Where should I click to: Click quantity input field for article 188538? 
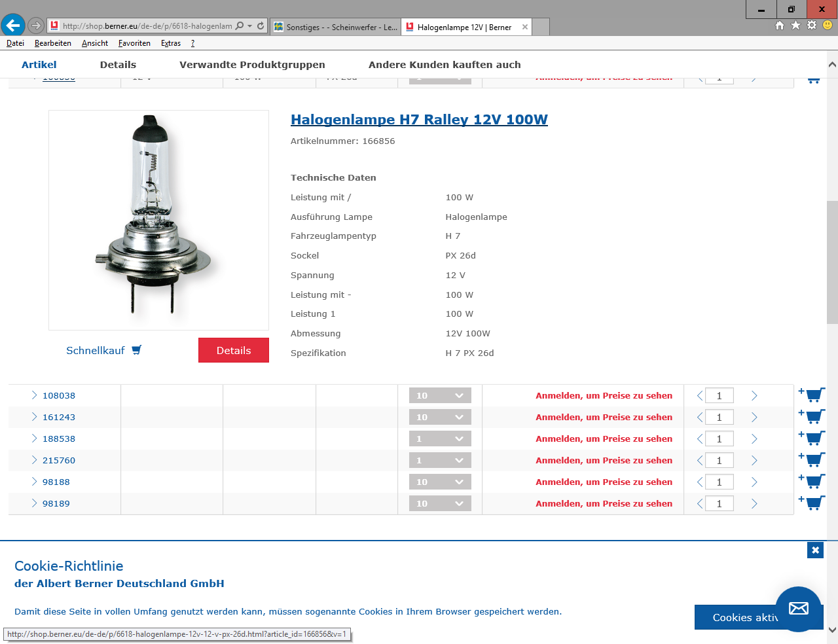pyautogui.click(x=719, y=438)
